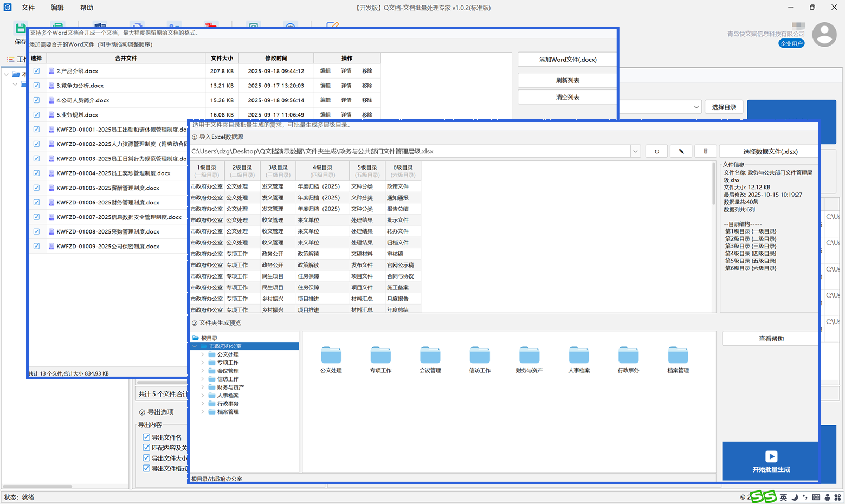Viewport: 845px width, 504px height.
Task: Collapse the 市政府办公室 tree node
Action: (x=195, y=346)
